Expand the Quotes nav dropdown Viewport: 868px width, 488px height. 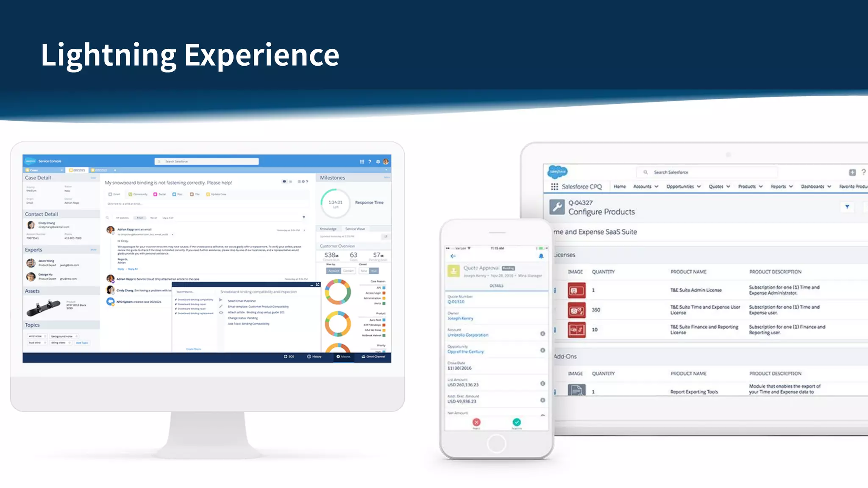pyautogui.click(x=728, y=187)
